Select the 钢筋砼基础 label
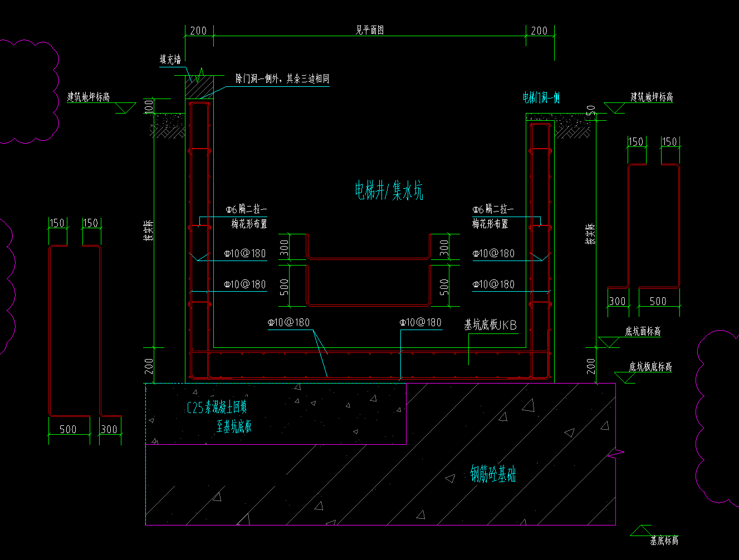 (x=493, y=474)
